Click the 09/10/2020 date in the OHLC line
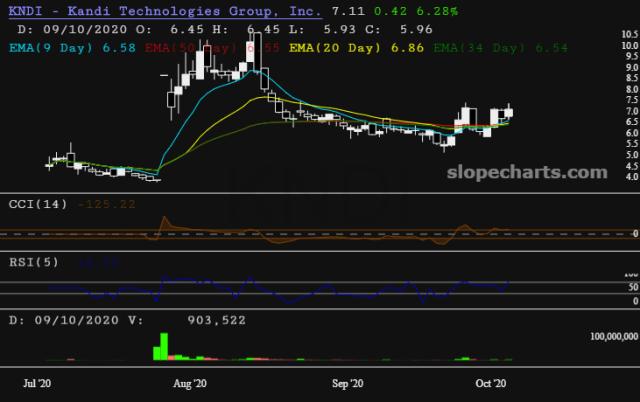Screen dimensions: 640x402 (x=72, y=29)
